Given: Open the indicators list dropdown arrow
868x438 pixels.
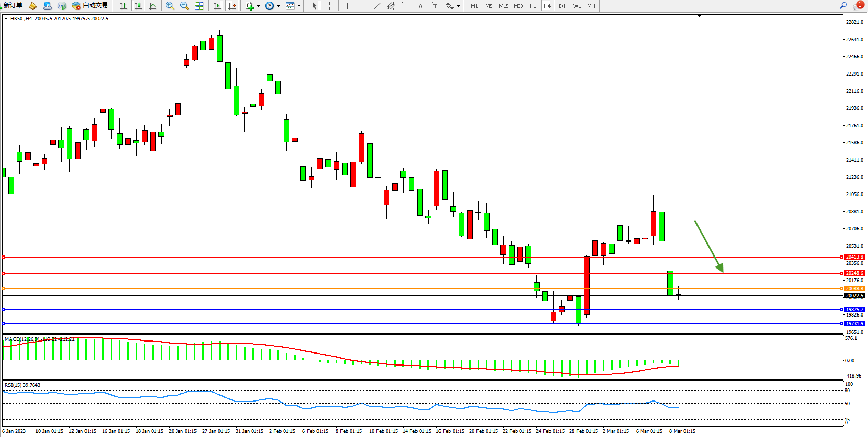Looking at the screenshot, I should 258,6.
